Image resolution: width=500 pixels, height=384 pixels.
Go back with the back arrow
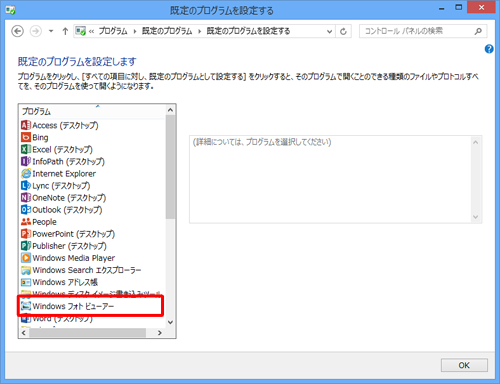(x=17, y=31)
